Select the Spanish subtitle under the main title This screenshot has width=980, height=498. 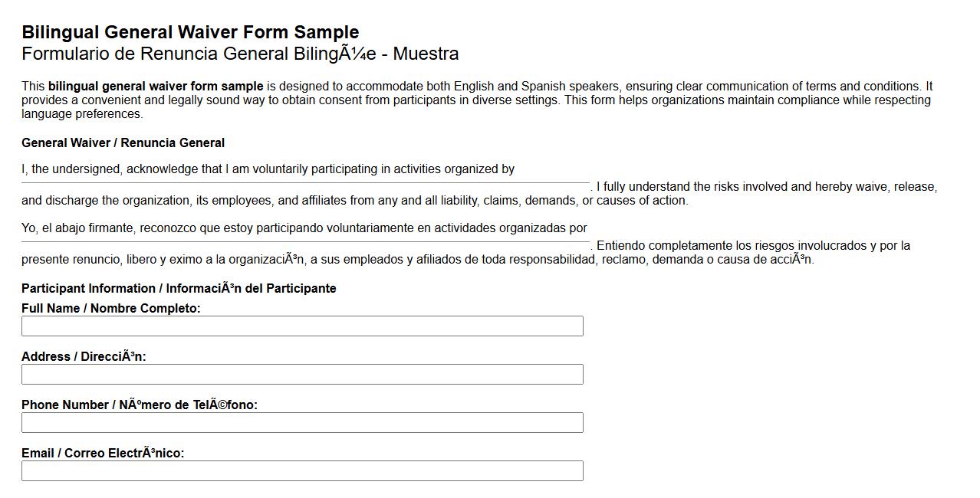240,54
